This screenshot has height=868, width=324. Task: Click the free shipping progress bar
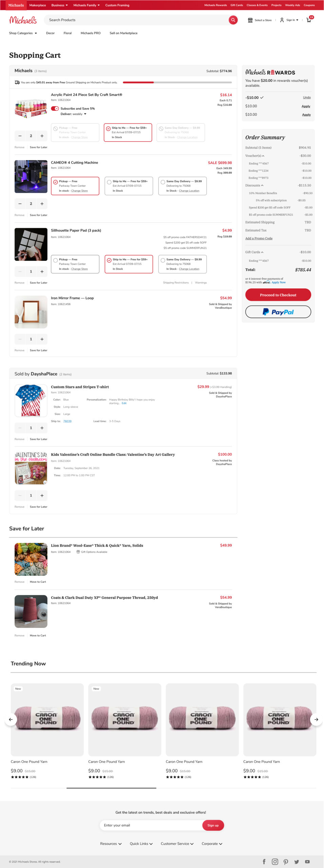click(177, 82)
